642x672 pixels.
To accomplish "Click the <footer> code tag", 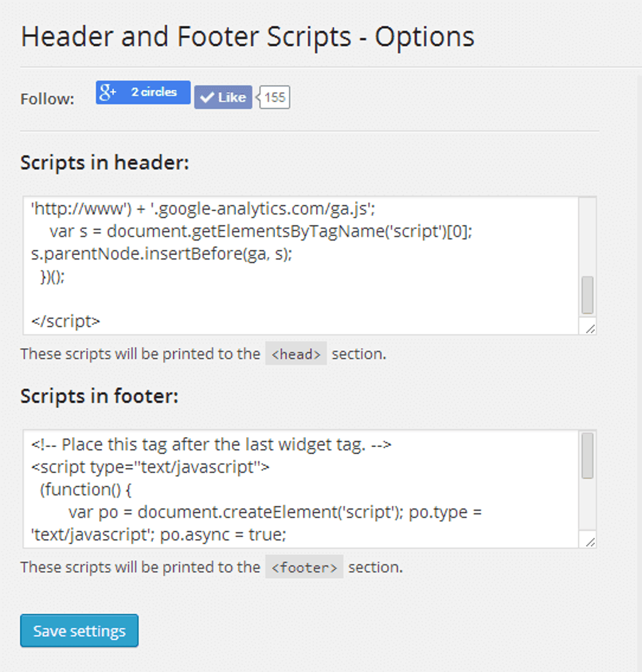I will coord(304,567).
